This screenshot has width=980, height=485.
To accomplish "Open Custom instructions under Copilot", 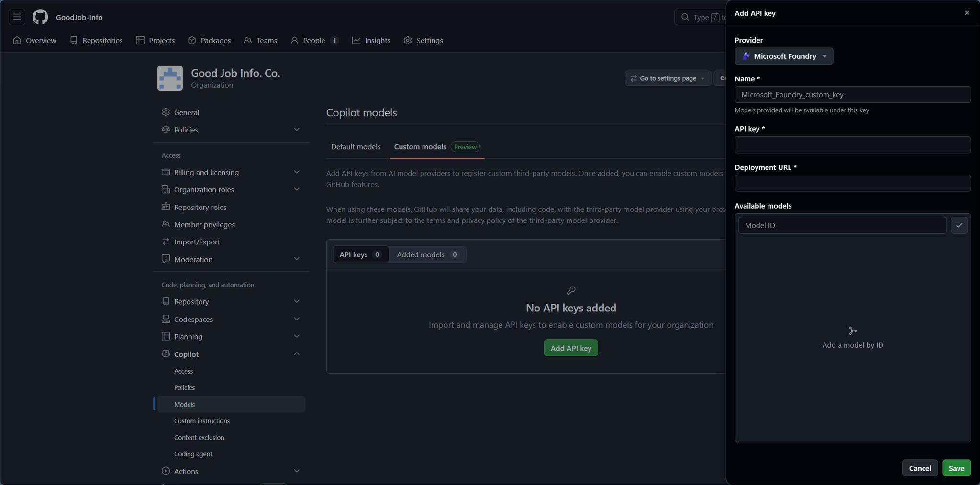I will pyautogui.click(x=201, y=421).
